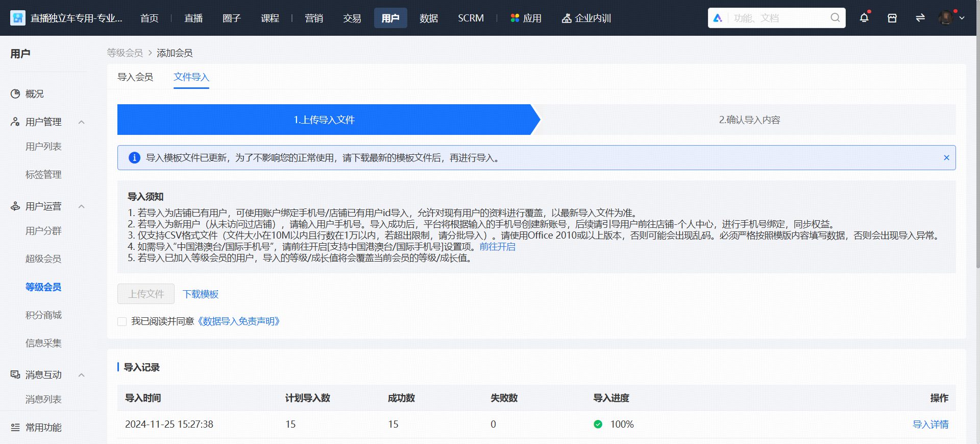Open the 交易 menu
This screenshot has width=980, height=444.
click(352, 18)
